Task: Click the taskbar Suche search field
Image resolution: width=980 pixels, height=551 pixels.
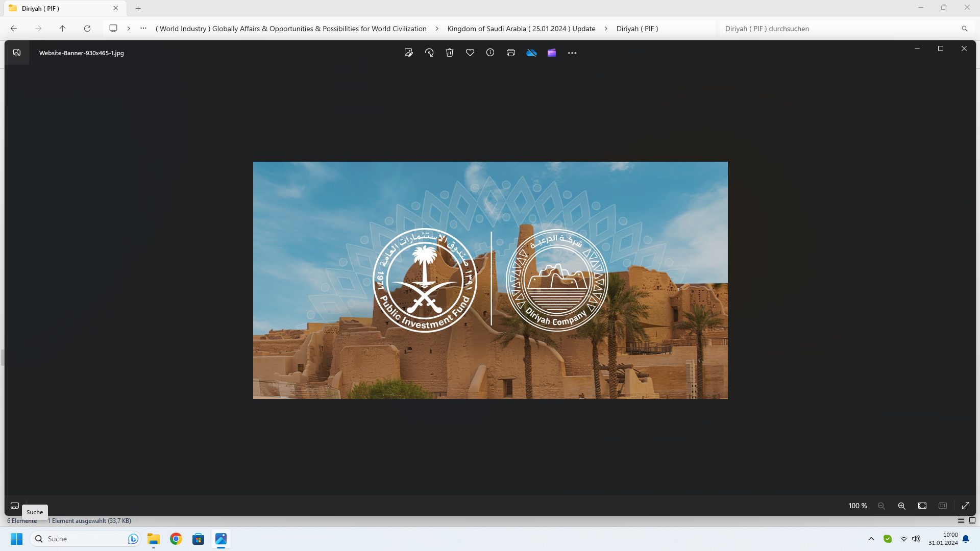Action: click(85, 539)
